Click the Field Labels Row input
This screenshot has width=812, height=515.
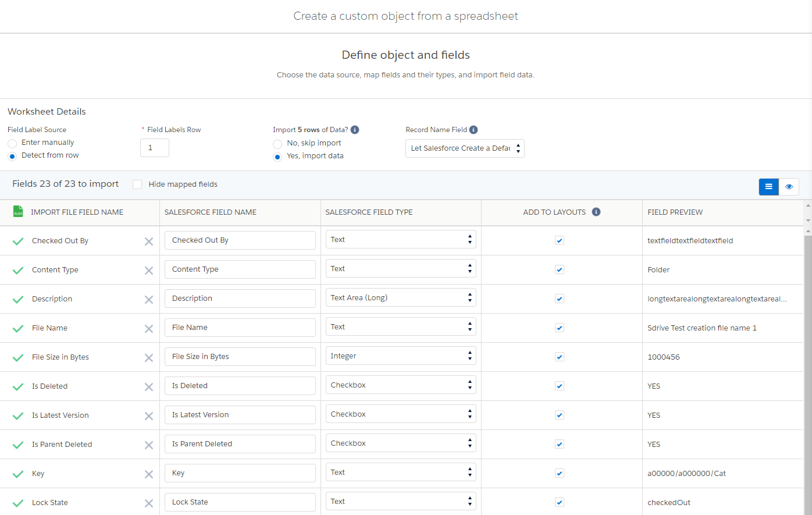[155, 148]
